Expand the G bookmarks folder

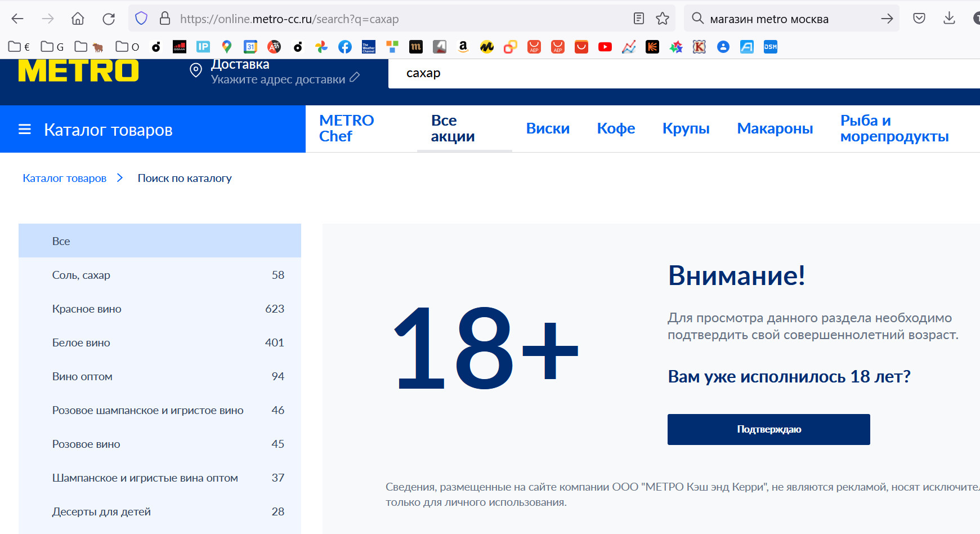pos(52,47)
